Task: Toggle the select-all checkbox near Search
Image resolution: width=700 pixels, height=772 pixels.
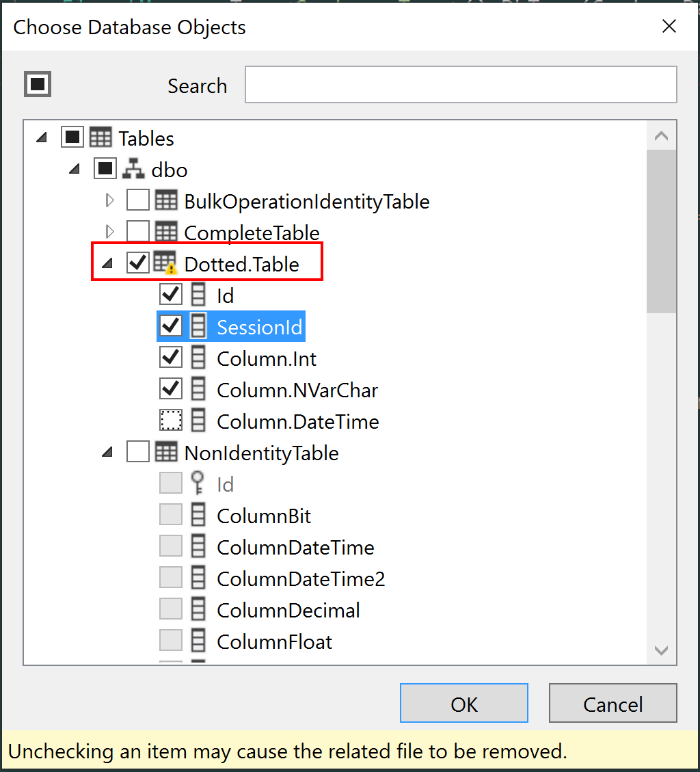Action: [x=38, y=83]
